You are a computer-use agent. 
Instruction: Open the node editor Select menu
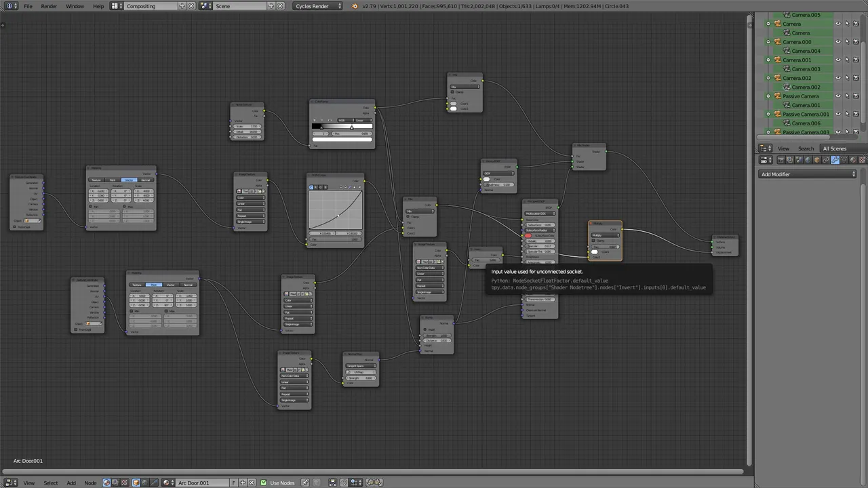click(x=51, y=483)
